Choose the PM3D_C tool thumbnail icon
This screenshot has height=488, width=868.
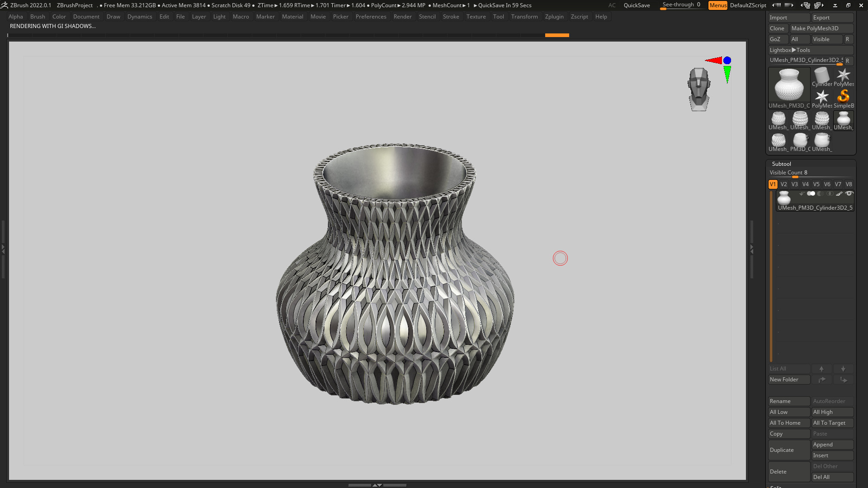pos(800,142)
